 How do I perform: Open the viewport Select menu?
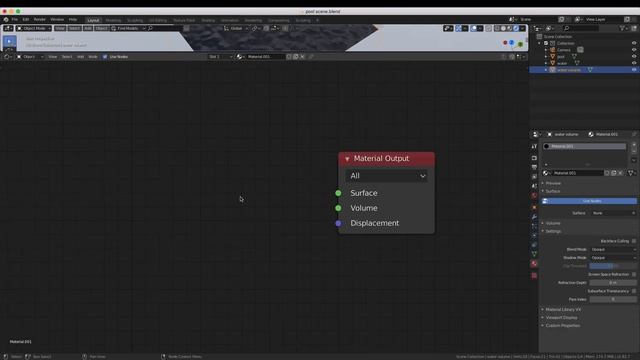74,28
